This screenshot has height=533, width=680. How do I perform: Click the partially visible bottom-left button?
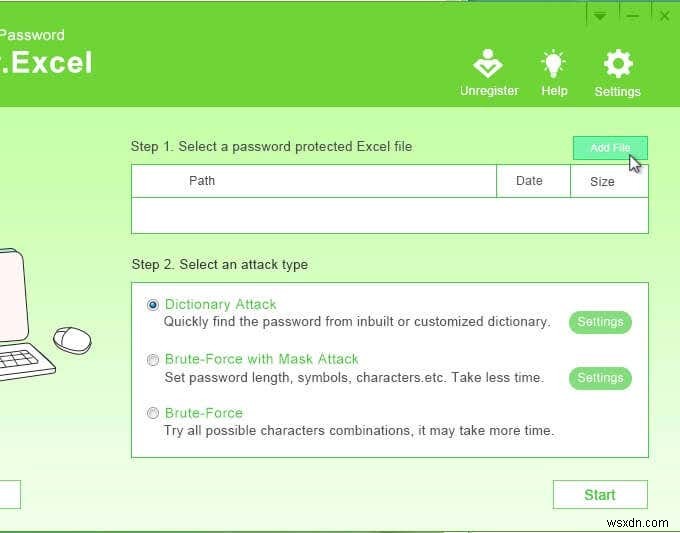pyautogui.click(x=9, y=494)
